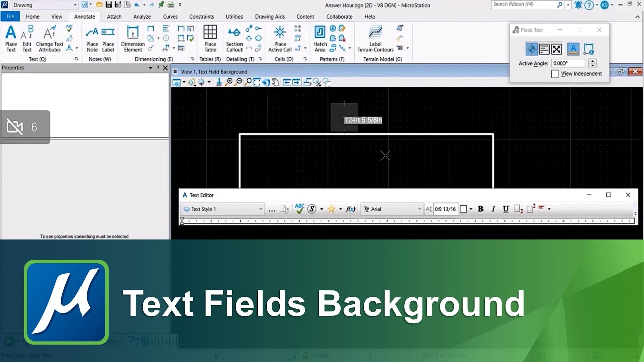Click the Text Editor ruler indent marker

182,221
